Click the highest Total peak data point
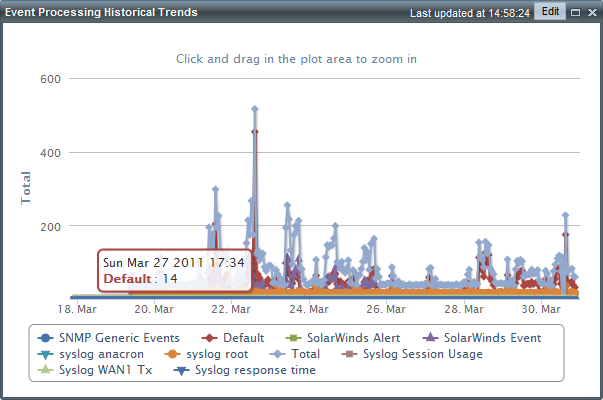This screenshot has height=400, width=603. point(255,109)
